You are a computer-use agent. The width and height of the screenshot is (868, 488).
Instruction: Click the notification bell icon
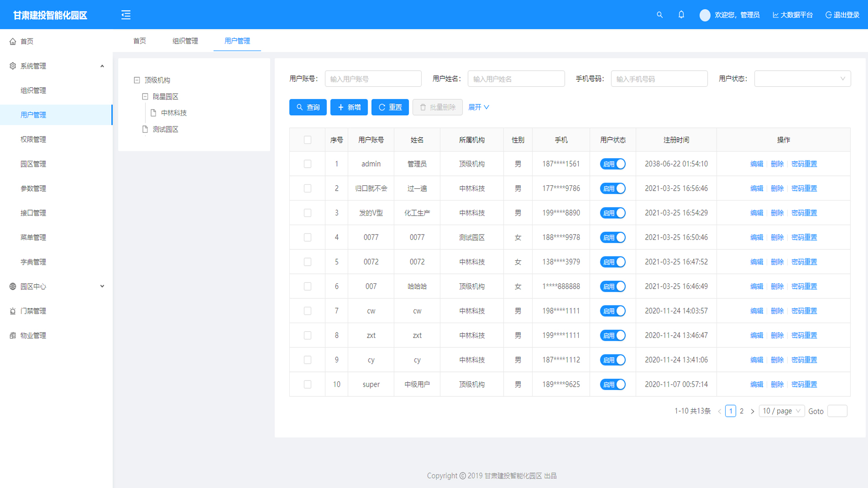click(x=681, y=15)
